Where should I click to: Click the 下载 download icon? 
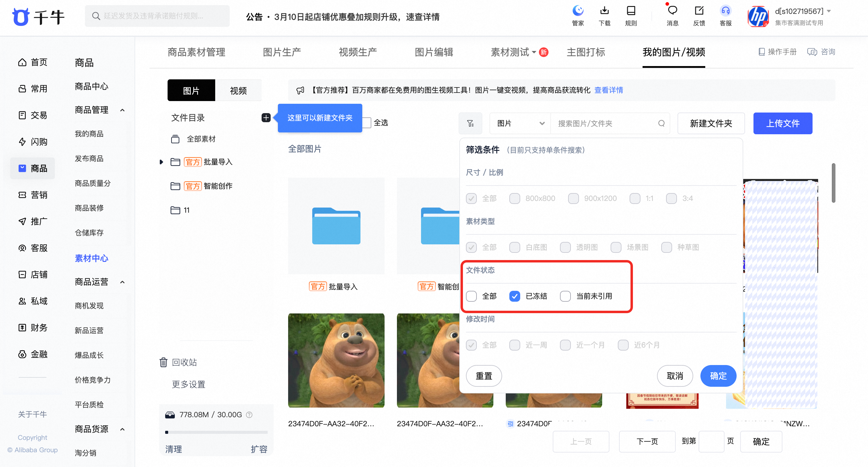pos(605,15)
